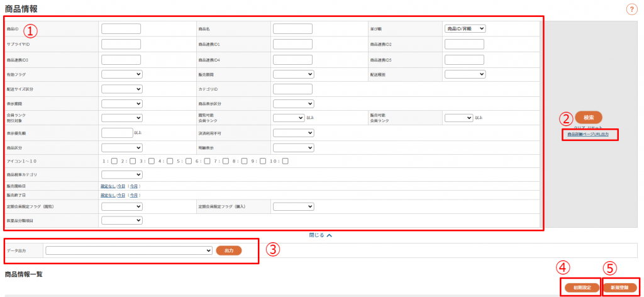
Task: Focus the 商品連携ID1 input field
Action: 293,44
